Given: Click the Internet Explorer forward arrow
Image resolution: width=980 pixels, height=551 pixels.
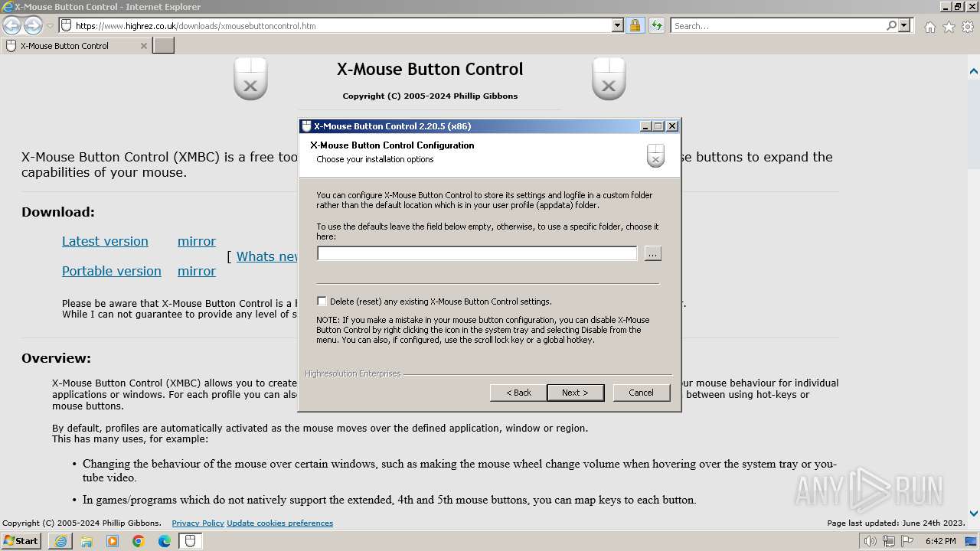Looking at the screenshot, I should (x=33, y=25).
